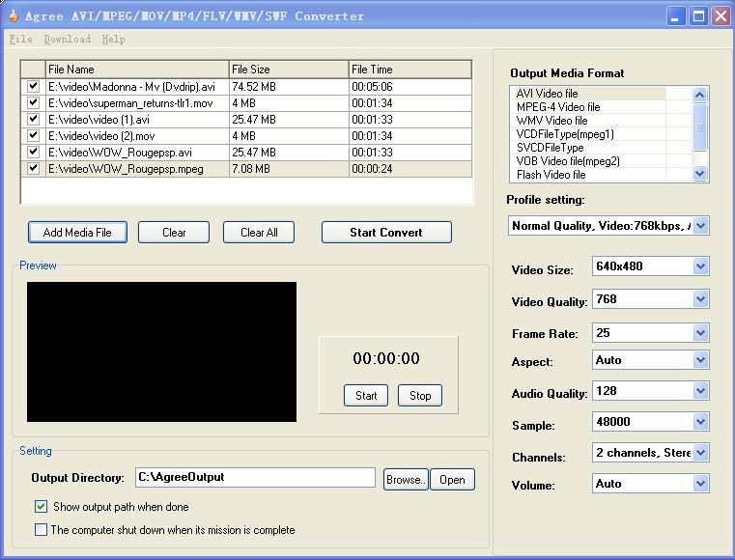The image size is (735, 560).
Task: Open the Audio Quality dropdown
Action: point(701,392)
